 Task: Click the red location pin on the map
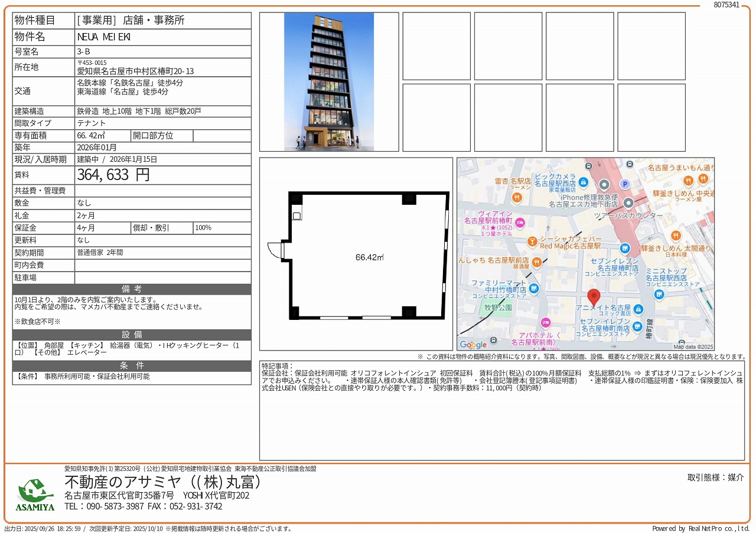pyautogui.click(x=594, y=297)
